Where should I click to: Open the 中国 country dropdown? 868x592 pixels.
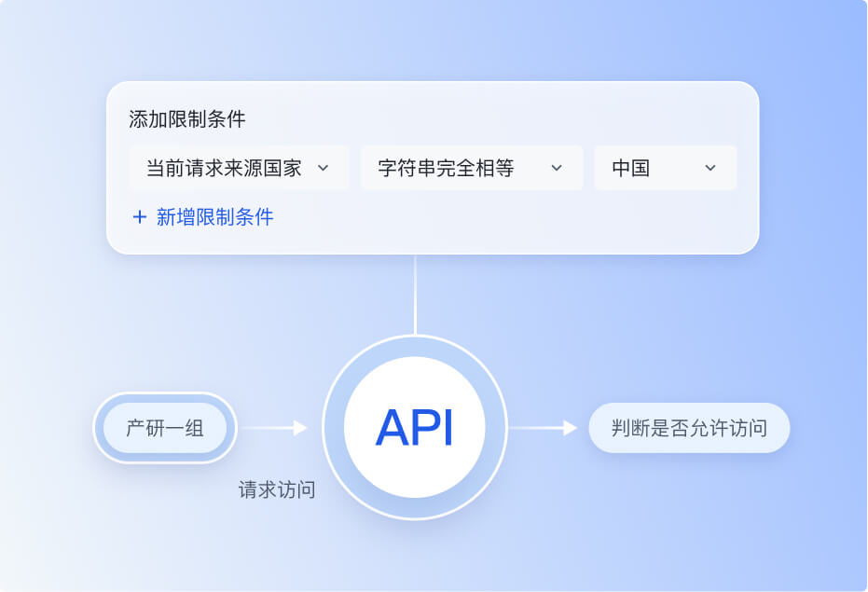pos(665,168)
